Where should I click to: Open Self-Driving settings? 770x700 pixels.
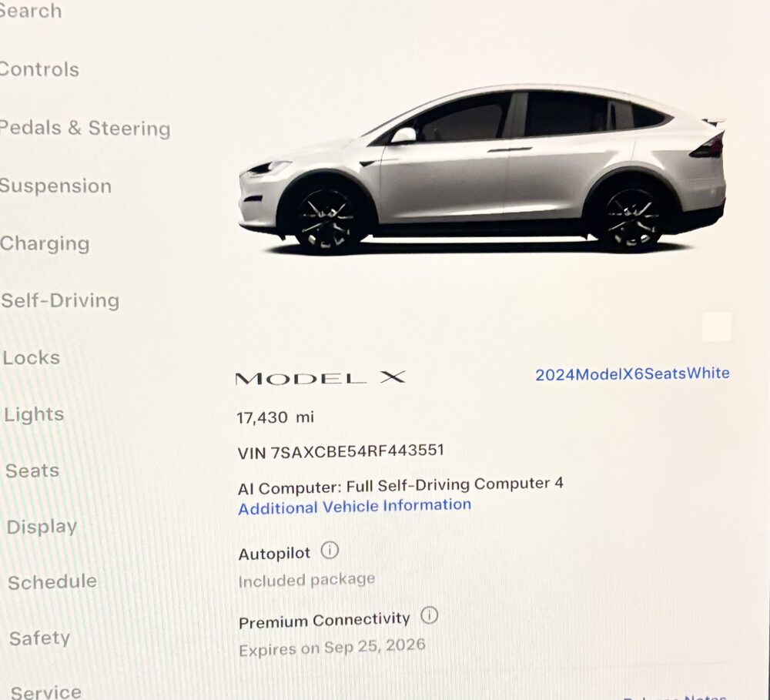(60, 300)
